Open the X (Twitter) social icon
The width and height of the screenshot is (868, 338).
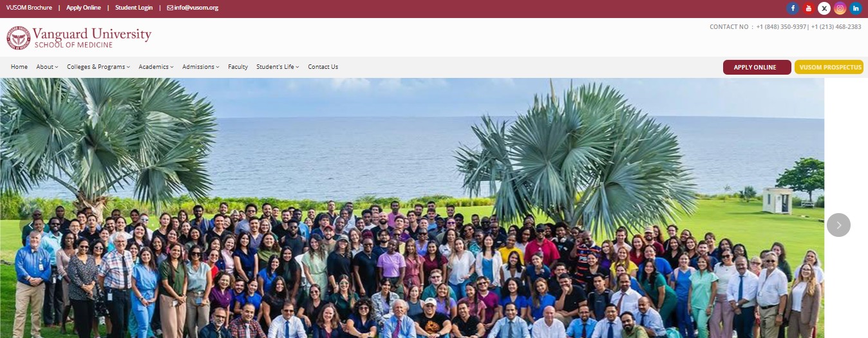(824, 8)
